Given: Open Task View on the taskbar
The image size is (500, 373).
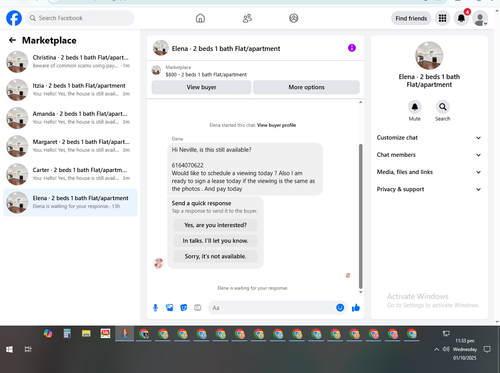Looking at the screenshot, I should (28, 349).
